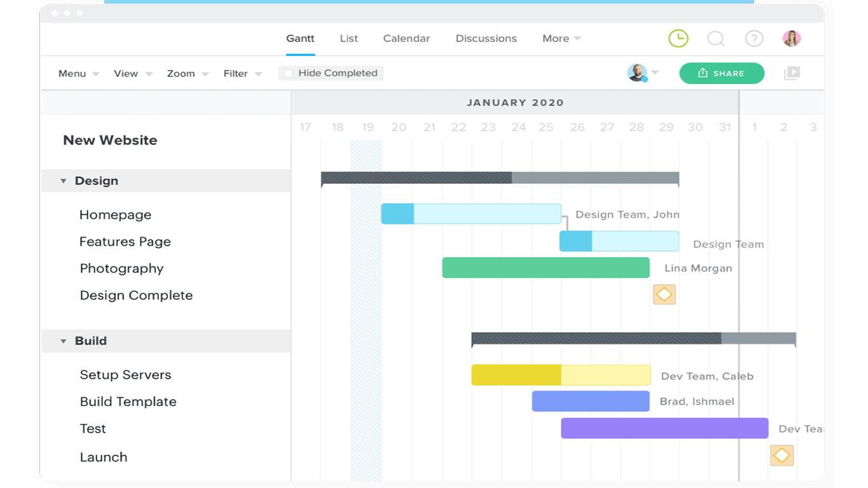Viewport: 868px width, 488px height.
Task: Toggle the Hide Completed checkbox
Action: 289,74
